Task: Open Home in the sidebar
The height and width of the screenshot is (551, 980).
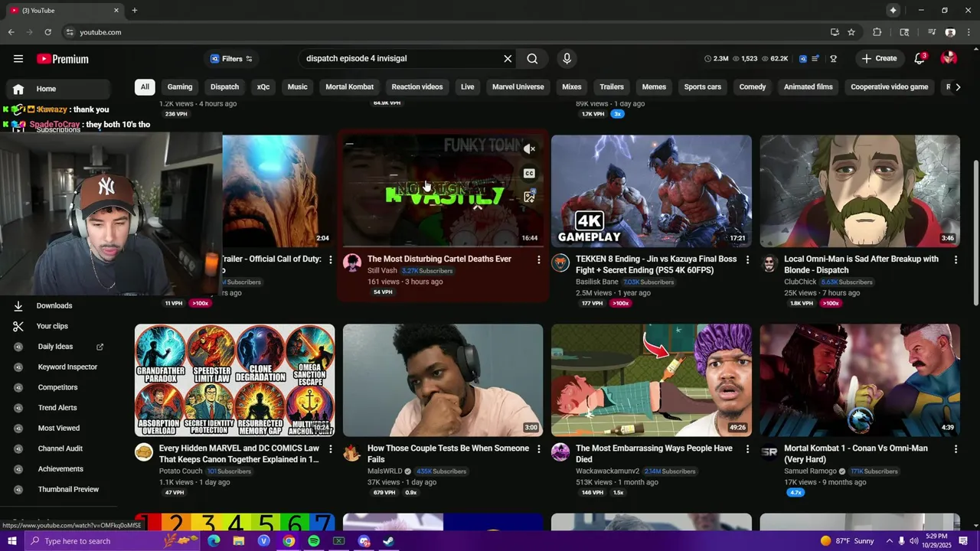Action: pos(57,89)
